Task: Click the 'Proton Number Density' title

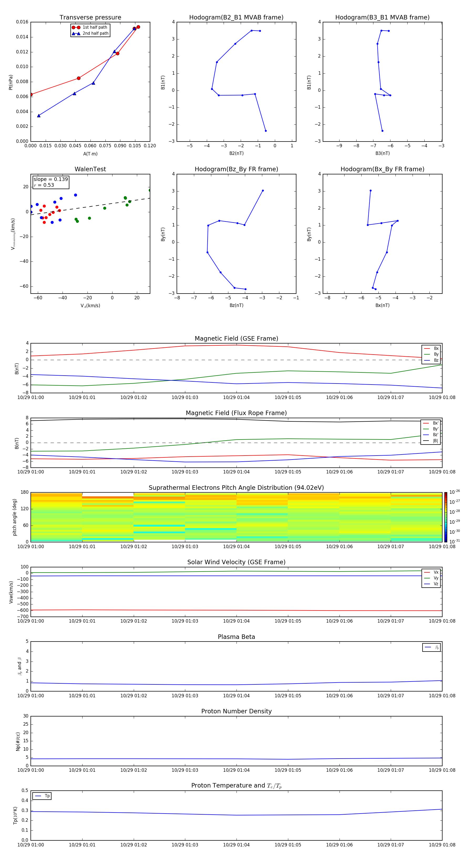Action: [x=236, y=711]
